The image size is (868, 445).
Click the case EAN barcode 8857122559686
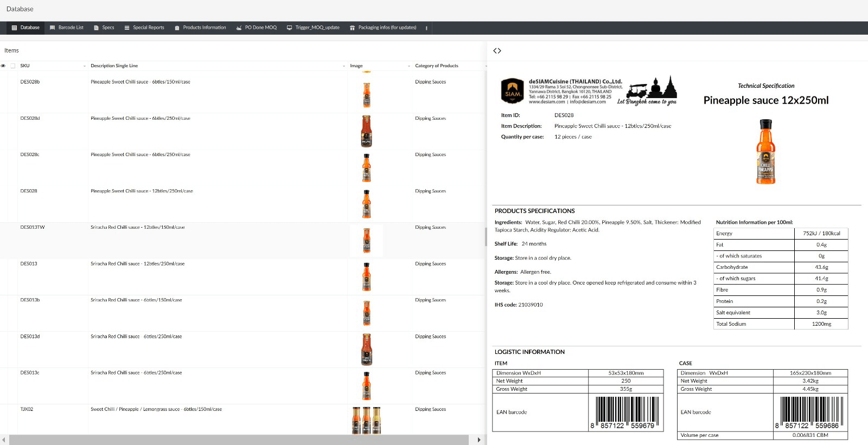point(810,413)
